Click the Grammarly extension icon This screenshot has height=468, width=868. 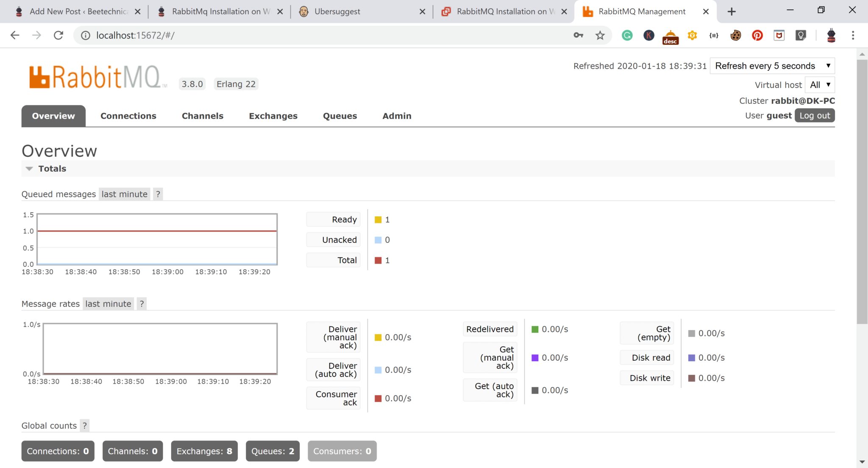[x=627, y=36]
